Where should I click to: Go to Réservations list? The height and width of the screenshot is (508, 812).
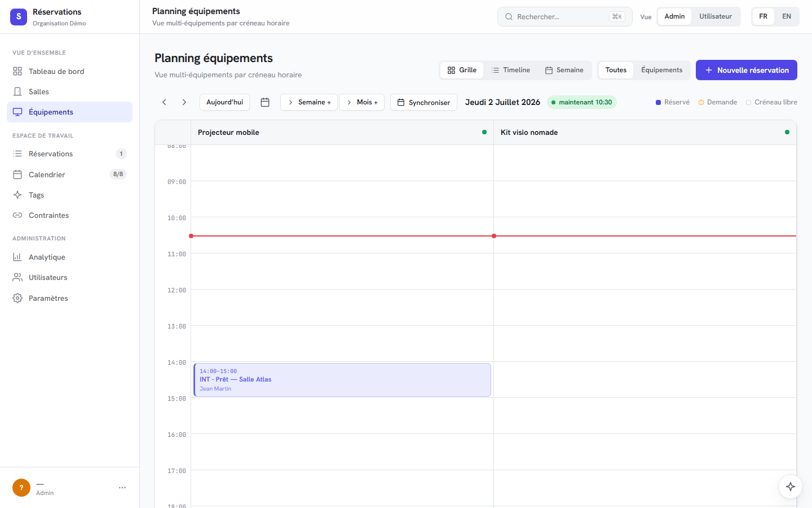[69, 154]
